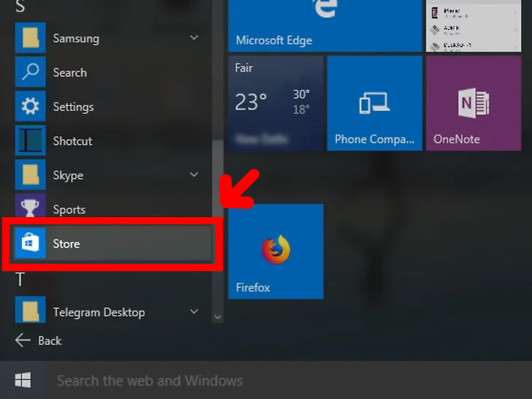Open the Sports trophy icon
The width and height of the screenshot is (532, 399).
(x=30, y=206)
